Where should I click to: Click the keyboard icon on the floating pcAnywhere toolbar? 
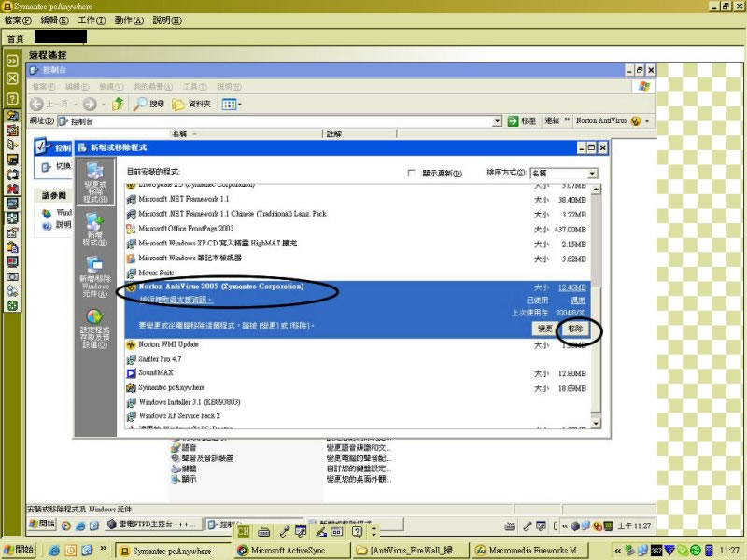coord(263,532)
